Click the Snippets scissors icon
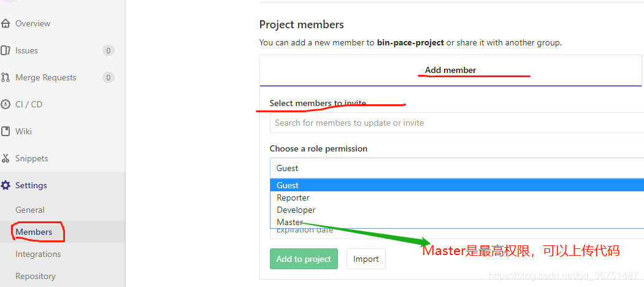 point(6,158)
